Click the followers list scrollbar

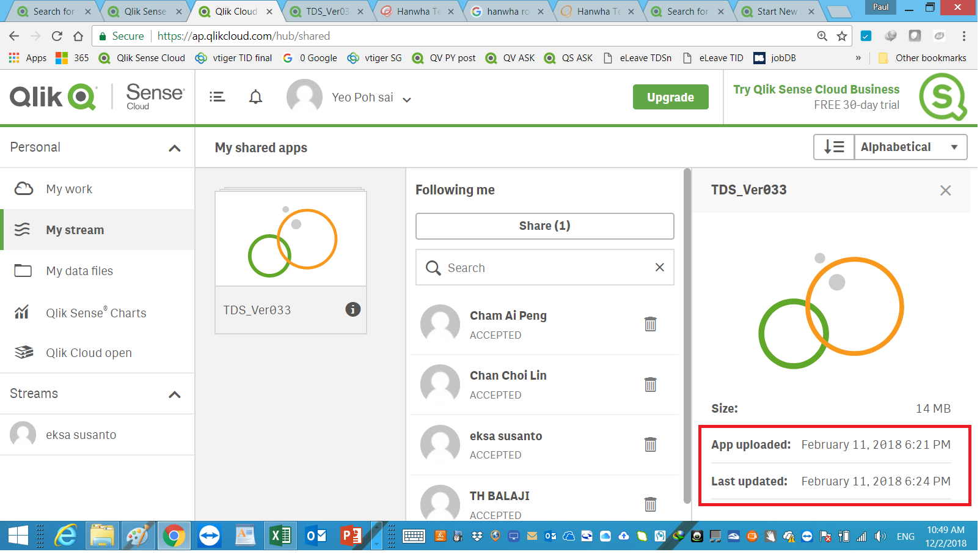pyautogui.click(x=687, y=336)
